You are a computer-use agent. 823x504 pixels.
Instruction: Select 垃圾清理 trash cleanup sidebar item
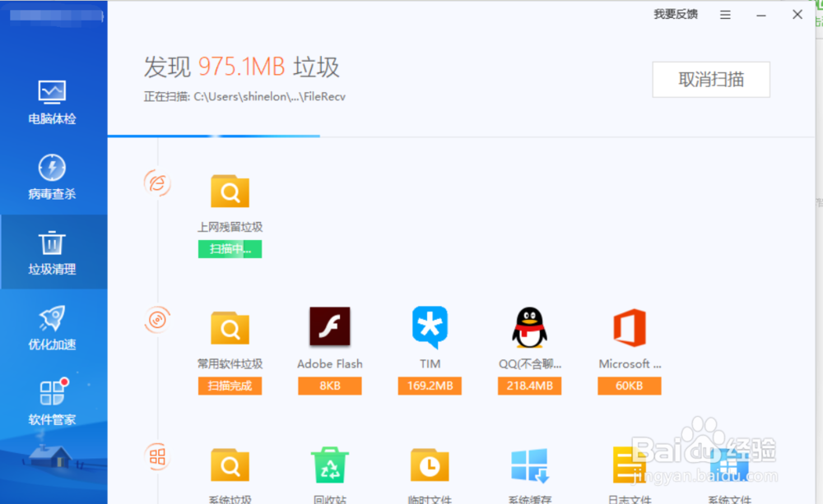point(52,252)
